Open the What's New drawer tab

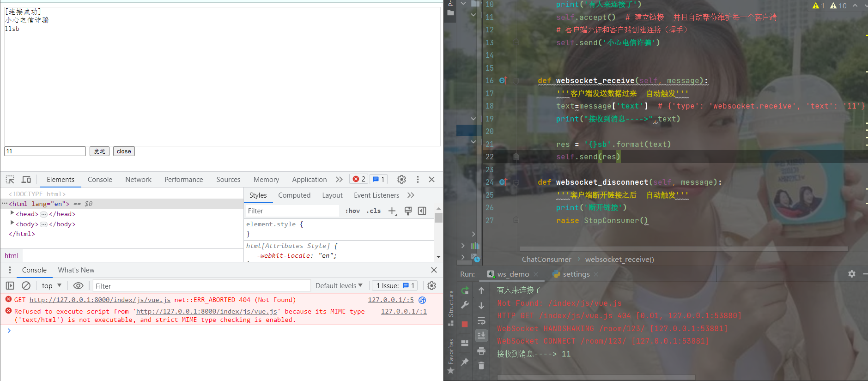coord(76,270)
